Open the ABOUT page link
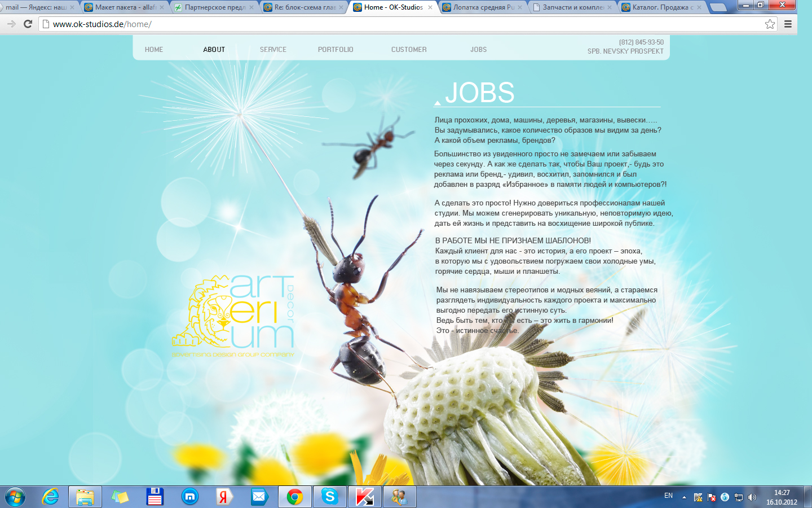This screenshot has width=812, height=508. pyautogui.click(x=214, y=50)
